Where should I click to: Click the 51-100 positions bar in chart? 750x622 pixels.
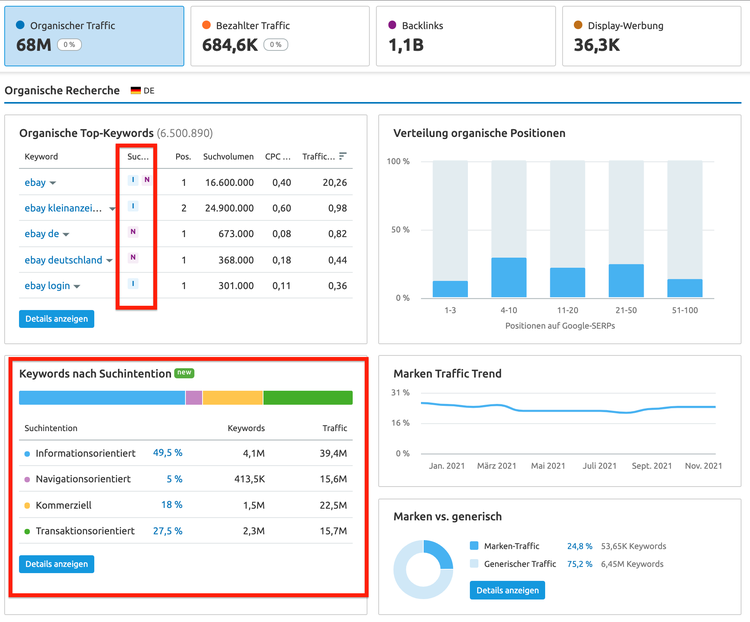[685, 288]
